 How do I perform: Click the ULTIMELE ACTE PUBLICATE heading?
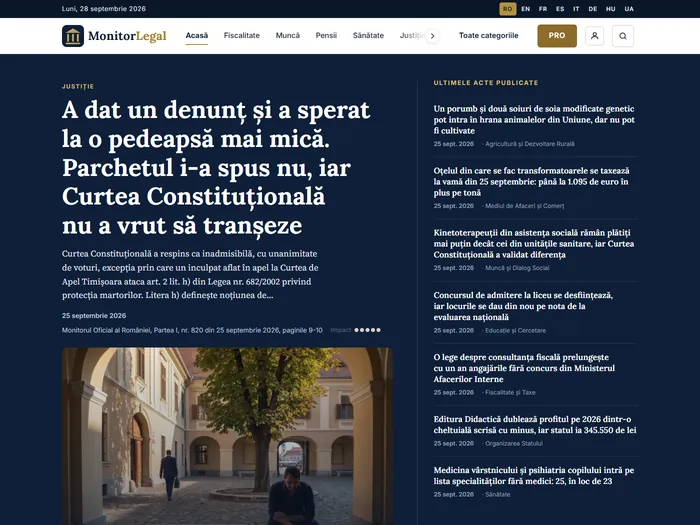tap(486, 83)
